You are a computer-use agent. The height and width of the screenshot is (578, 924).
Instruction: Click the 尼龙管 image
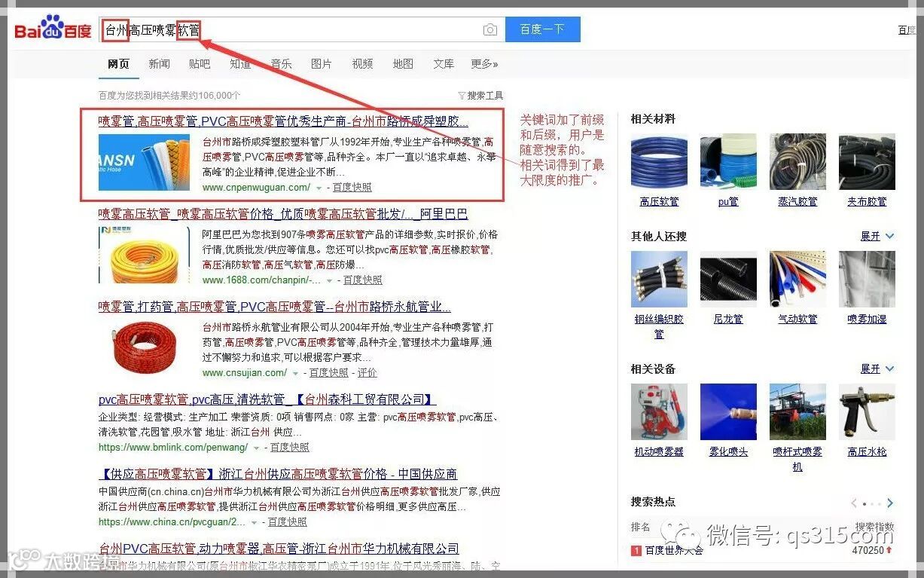728,280
